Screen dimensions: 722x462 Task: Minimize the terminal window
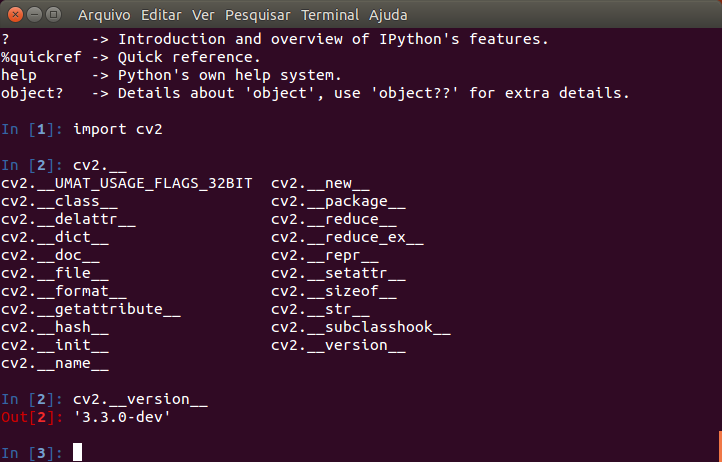point(33,15)
